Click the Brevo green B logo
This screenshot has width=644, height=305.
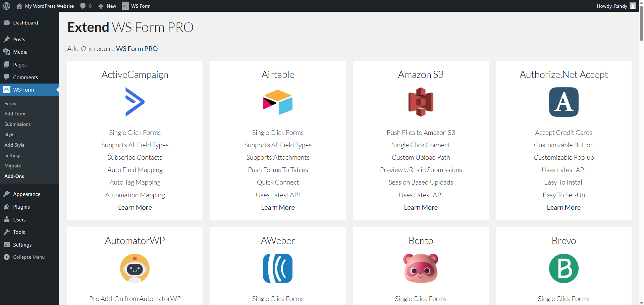pyautogui.click(x=563, y=268)
